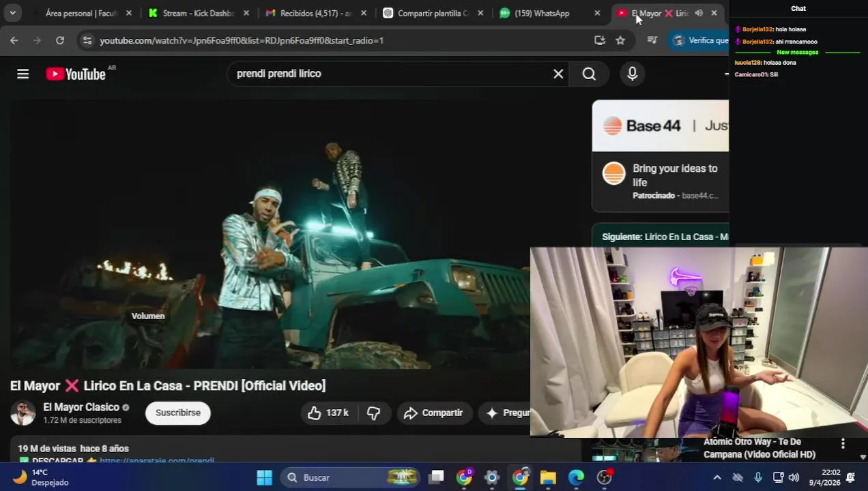Open media controls icon in Chrome toolbar
Image resolution: width=868 pixels, height=491 pixels.
[652, 40]
